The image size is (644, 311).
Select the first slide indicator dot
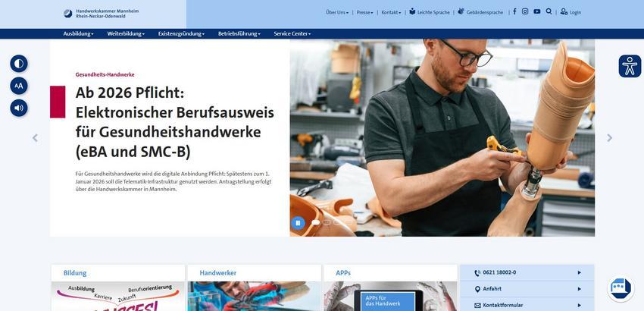pyautogui.click(x=315, y=222)
